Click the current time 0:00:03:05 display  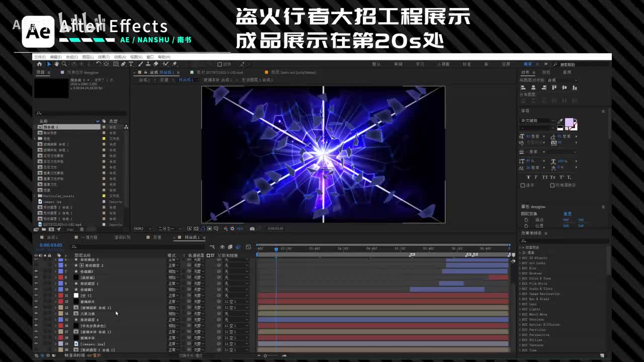click(51, 245)
